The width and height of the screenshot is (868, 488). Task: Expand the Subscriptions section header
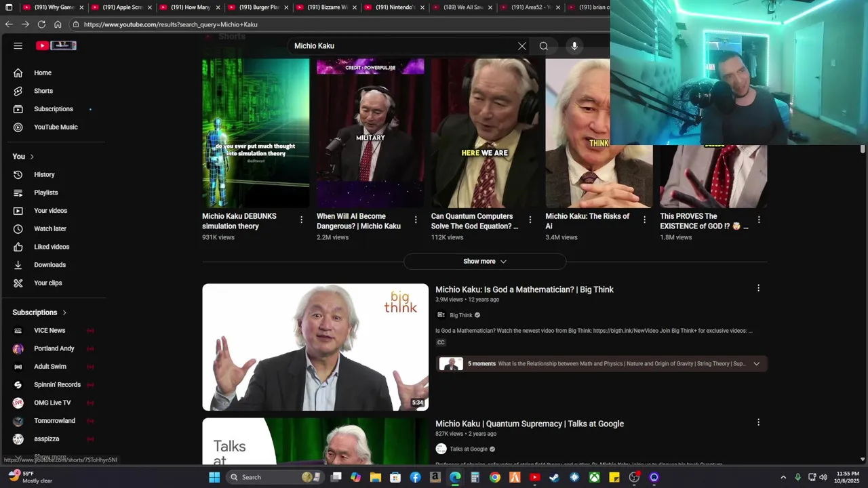click(39, 312)
